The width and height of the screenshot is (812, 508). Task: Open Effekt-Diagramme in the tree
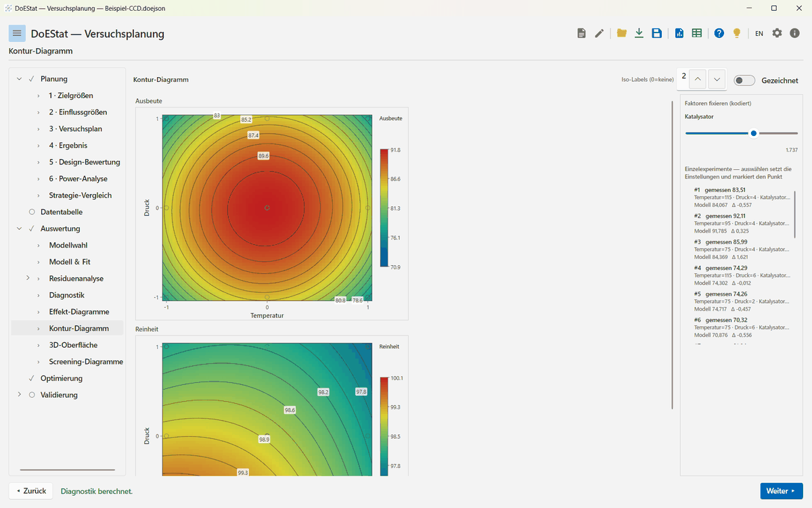click(79, 312)
